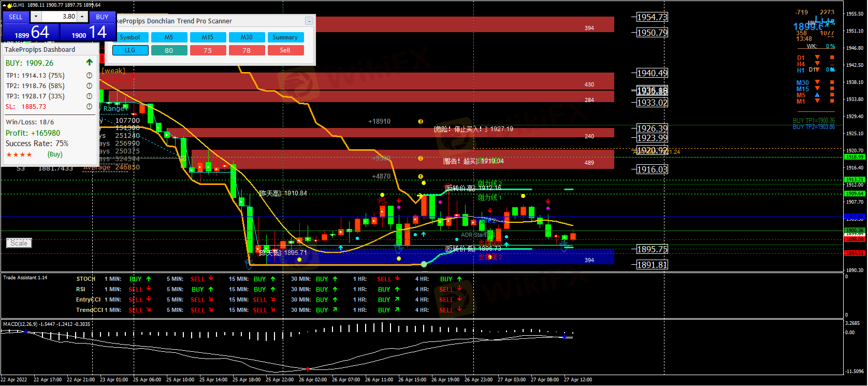This screenshot has width=868, height=386.
Task: Click the red Sell summary cell for LLG
Action: pyautogui.click(x=285, y=50)
